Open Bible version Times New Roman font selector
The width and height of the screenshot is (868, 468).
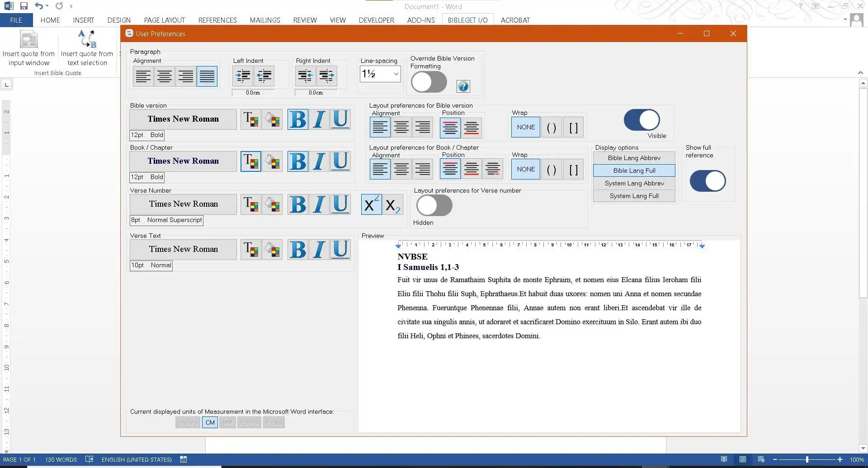point(183,119)
